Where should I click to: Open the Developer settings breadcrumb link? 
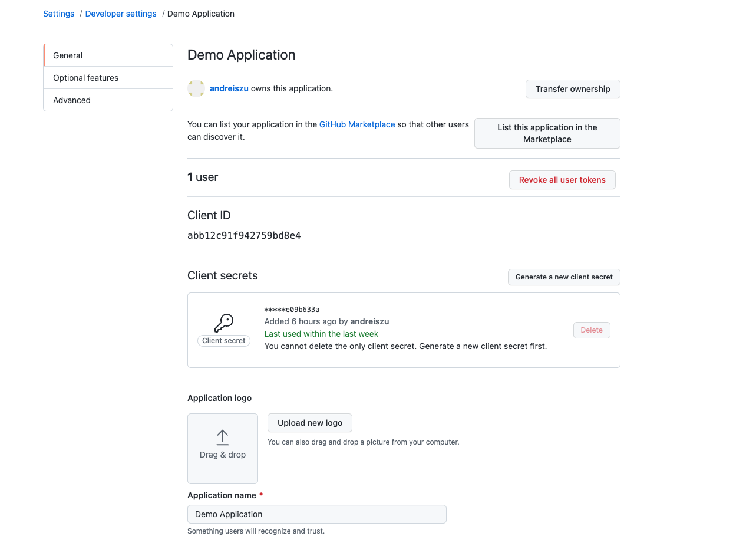(121, 14)
